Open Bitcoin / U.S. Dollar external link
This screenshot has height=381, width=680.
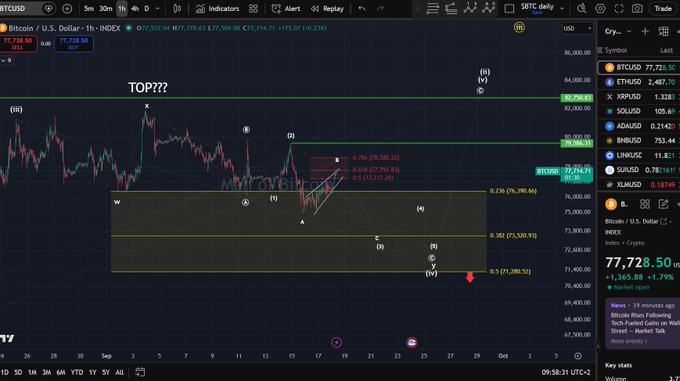[664, 221]
